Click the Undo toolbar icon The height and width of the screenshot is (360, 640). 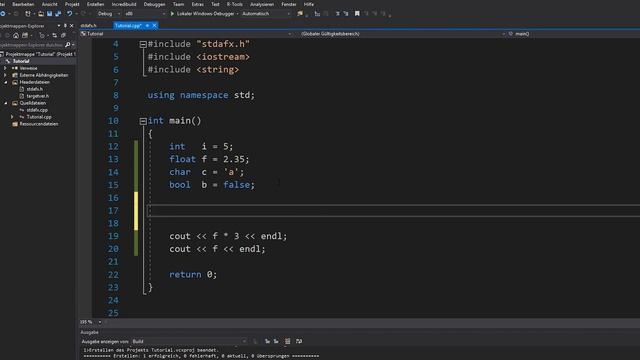tap(69, 13)
